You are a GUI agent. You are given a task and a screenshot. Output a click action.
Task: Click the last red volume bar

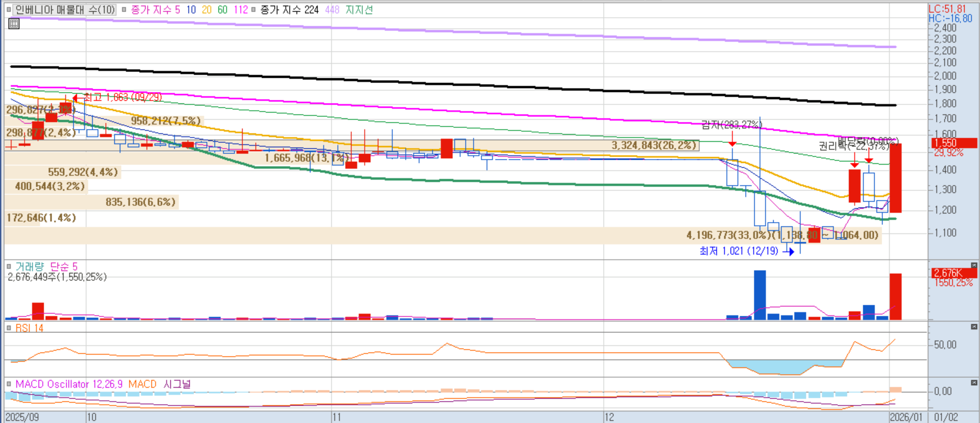coord(895,296)
